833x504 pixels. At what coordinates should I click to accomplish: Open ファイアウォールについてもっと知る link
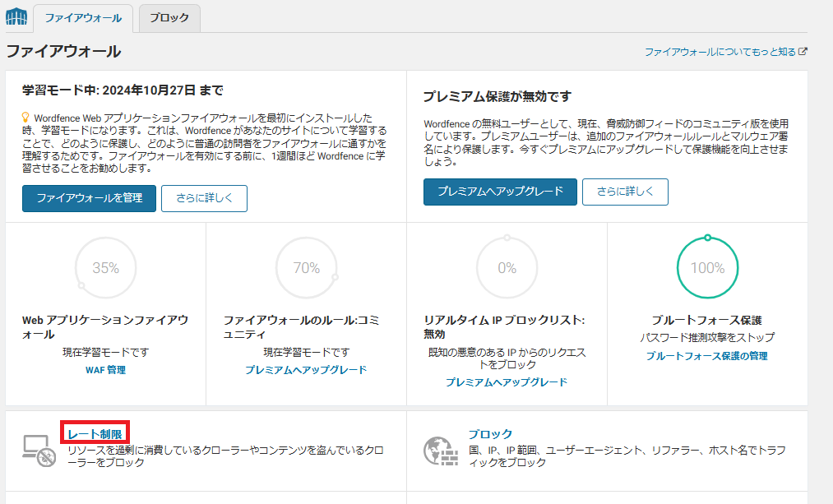[x=720, y=52]
